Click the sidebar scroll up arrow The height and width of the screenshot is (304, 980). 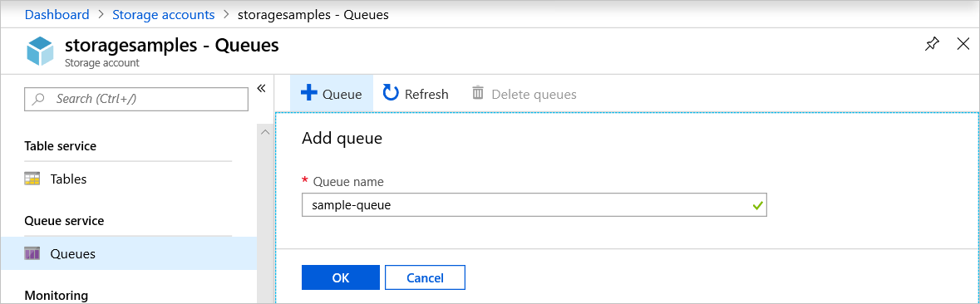[265, 132]
